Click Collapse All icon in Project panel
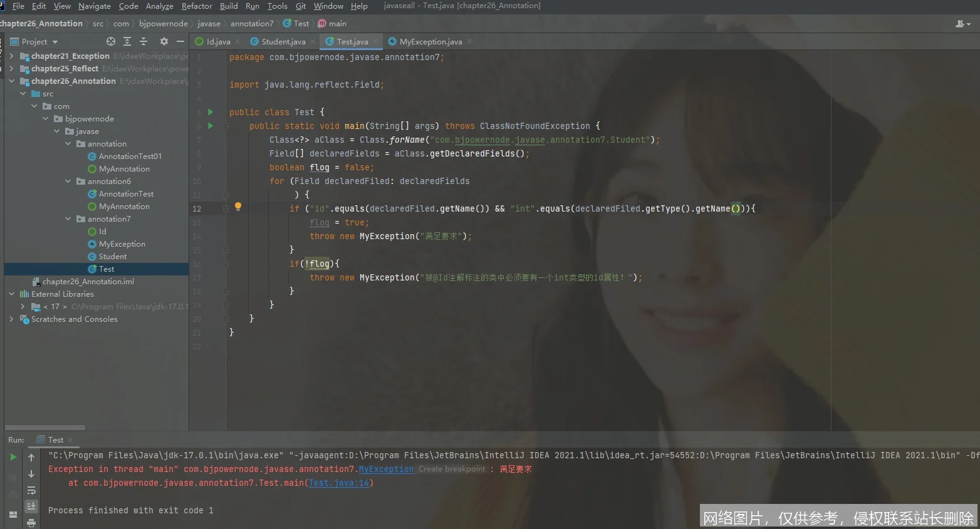The height and width of the screenshot is (529, 980). pos(143,41)
